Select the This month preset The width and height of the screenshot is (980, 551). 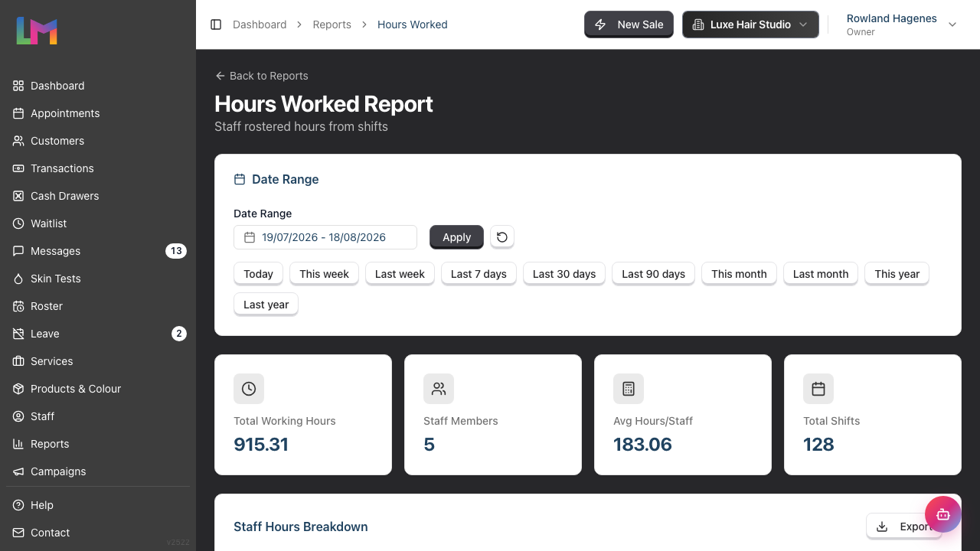click(x=739, y=274)
